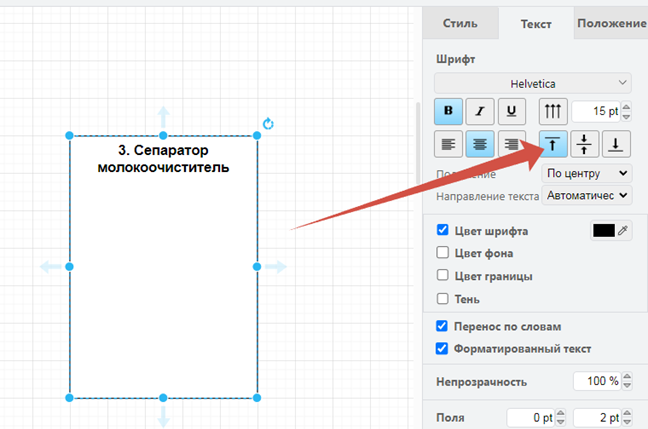Switch to the Положение tab
The image size is (648, 429).
[611, 23]
